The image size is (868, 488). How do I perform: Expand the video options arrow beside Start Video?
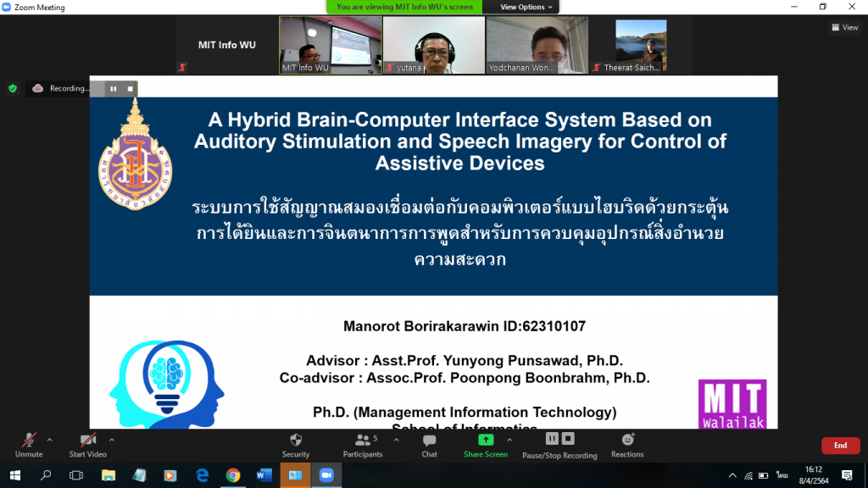tap(112, 440)
